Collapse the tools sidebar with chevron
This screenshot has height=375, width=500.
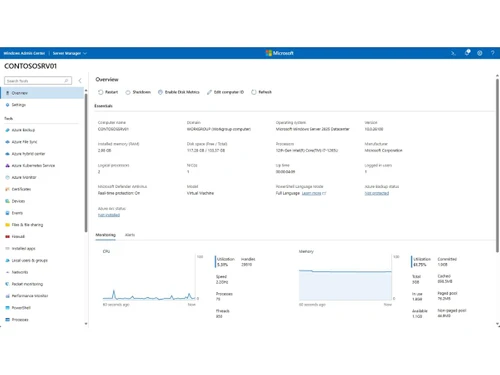pyautogui.click(x=80, y=81)
